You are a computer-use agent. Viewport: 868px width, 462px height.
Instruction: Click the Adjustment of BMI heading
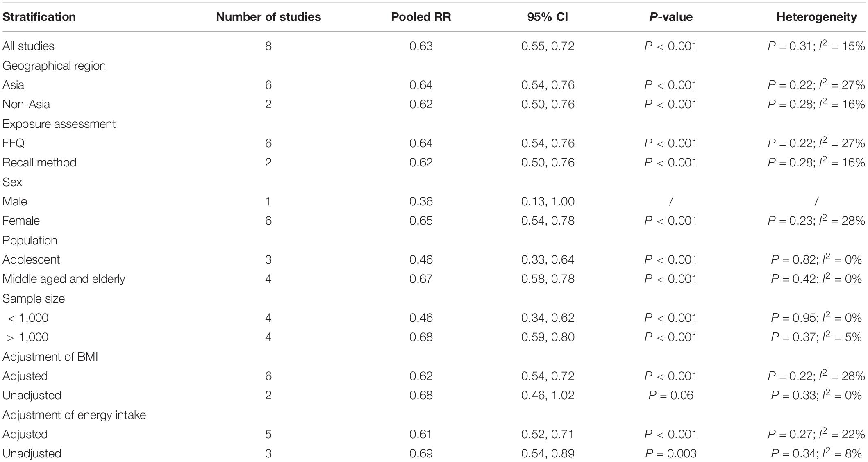coord(50,357)
